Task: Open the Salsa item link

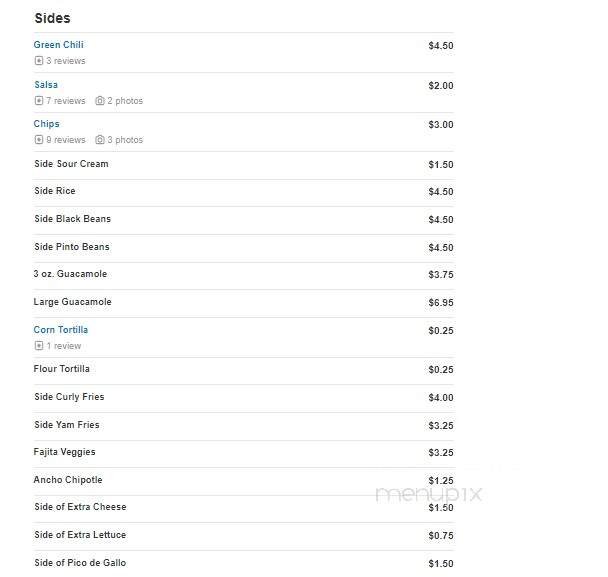Action: point(46,85)
